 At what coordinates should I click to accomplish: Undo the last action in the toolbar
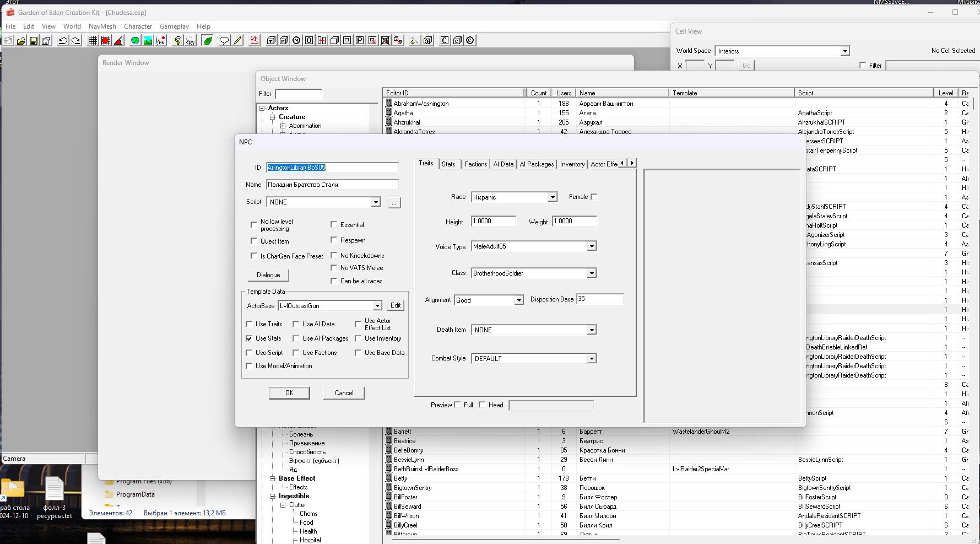pos(63,40)
